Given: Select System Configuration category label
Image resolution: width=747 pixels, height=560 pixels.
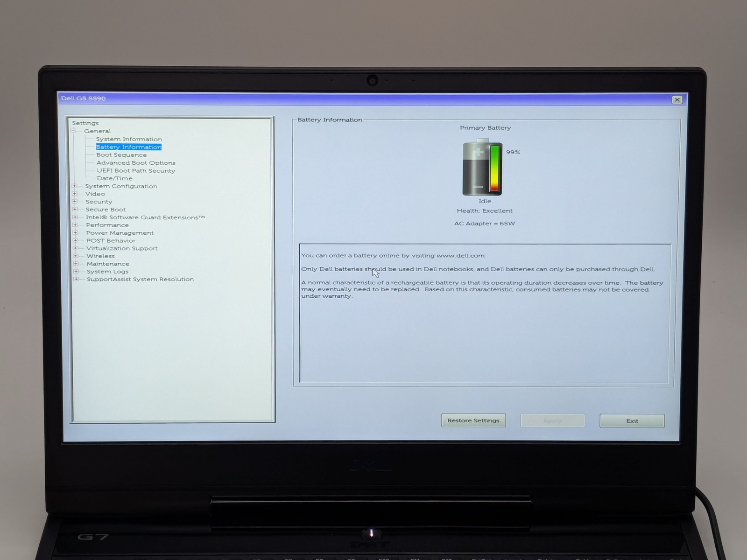Looking at the screenshot, I should (121, 186).
